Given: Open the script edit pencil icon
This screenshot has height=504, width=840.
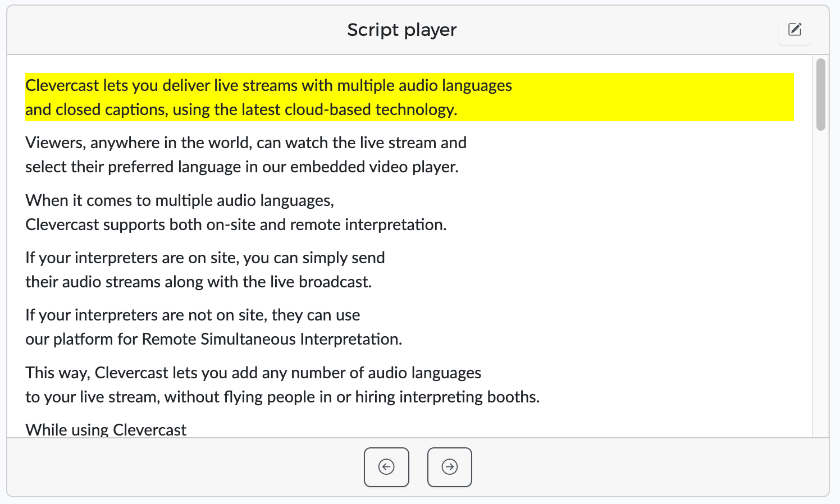Looking at the screenshot, I should tap(795, 30).
